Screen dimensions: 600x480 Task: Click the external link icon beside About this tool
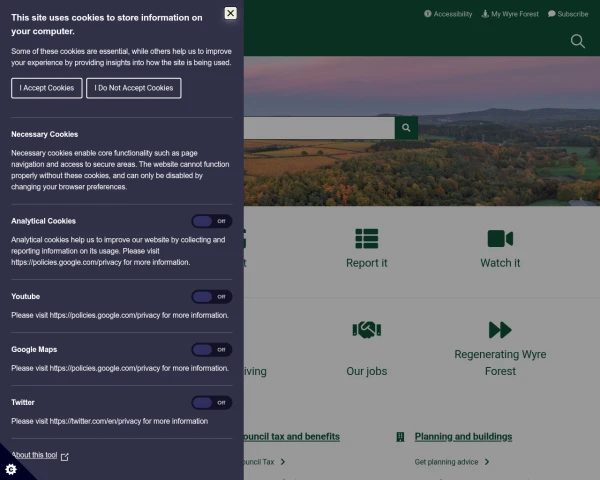[65, 457]
